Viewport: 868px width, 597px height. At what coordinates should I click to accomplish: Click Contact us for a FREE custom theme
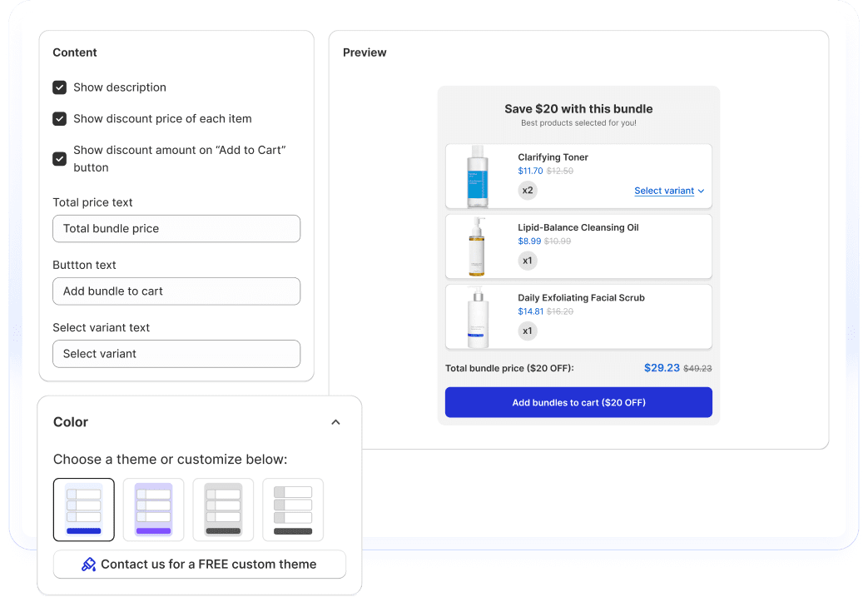click(x=200, y=565)
